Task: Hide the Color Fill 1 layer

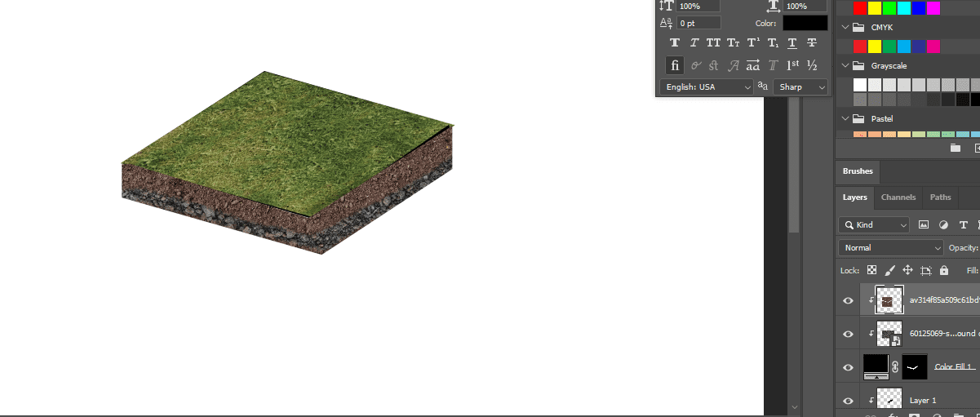Action: point(848,367)
